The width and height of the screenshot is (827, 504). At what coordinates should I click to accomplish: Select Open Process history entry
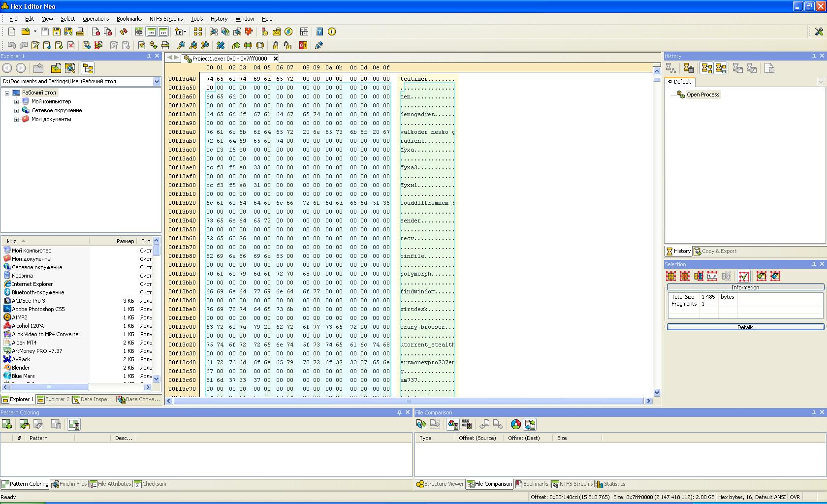coord(702,94)
